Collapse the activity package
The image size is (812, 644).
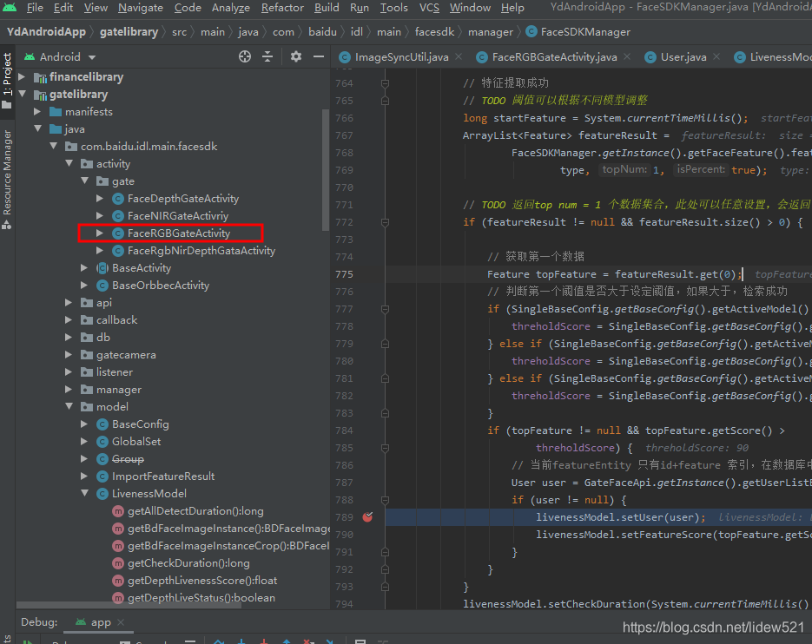69,163
